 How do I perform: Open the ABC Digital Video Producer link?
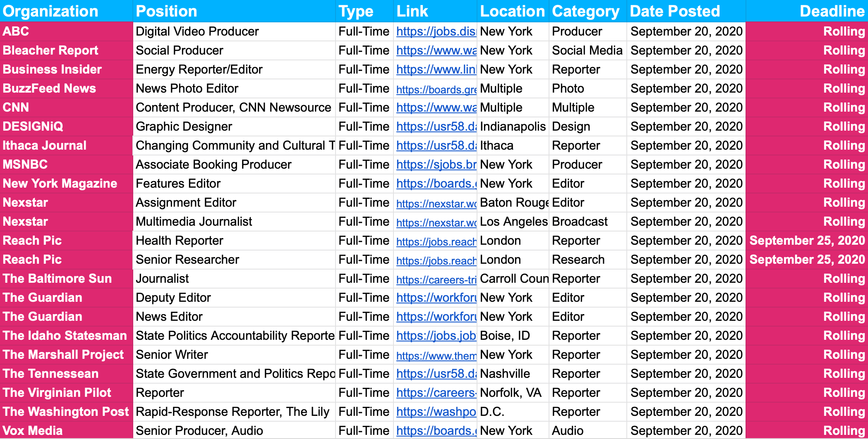click(436, 31)
